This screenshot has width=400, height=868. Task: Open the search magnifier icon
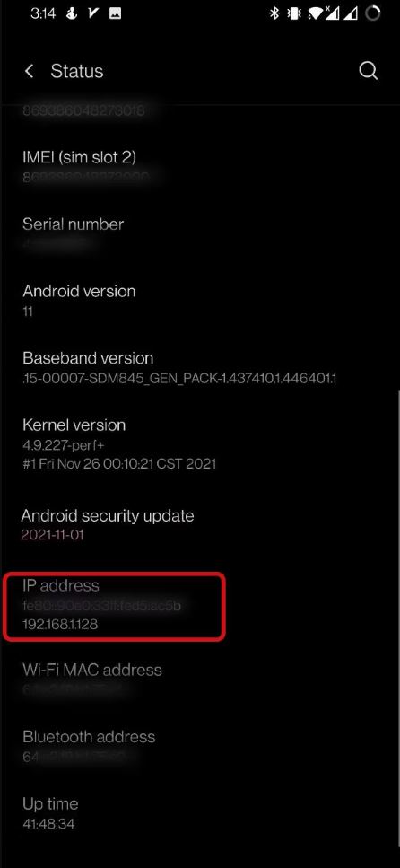(368, 71)
